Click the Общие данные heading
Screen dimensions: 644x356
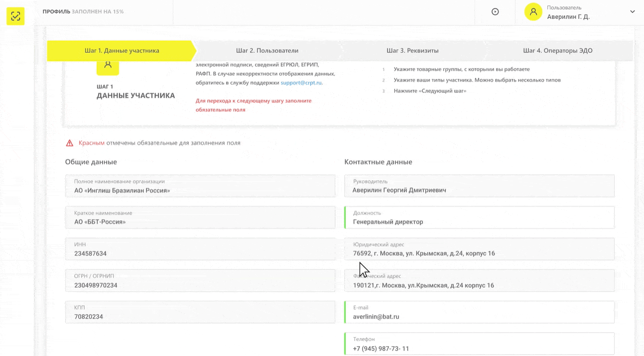tap(91, 162)
